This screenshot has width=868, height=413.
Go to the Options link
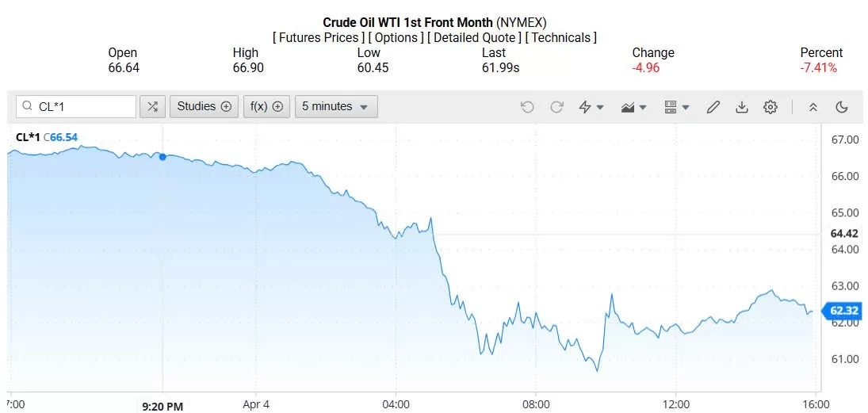tap(396, 37)
